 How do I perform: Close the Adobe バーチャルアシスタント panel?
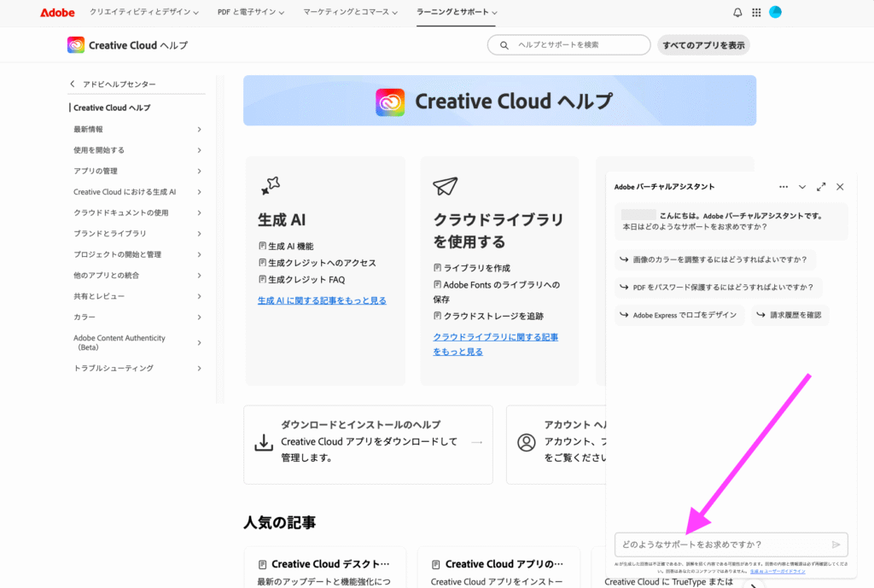click(840, 187)
